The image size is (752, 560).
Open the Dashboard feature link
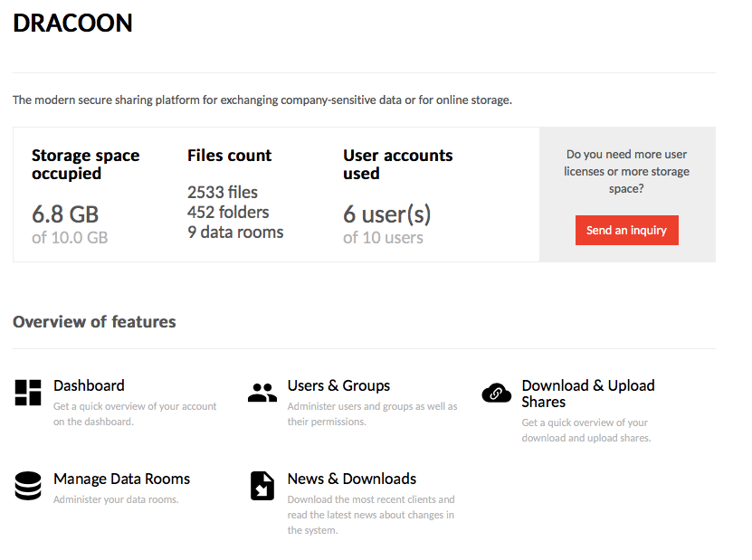[90, 385]
